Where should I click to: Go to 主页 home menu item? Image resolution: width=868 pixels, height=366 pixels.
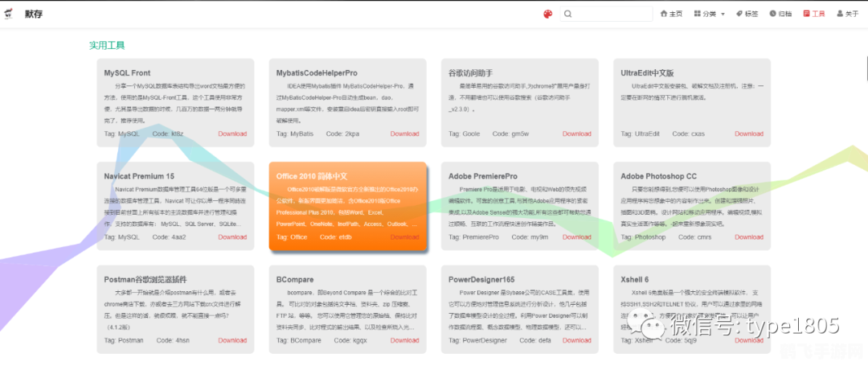pyautogui.click(x=671, y=14)
